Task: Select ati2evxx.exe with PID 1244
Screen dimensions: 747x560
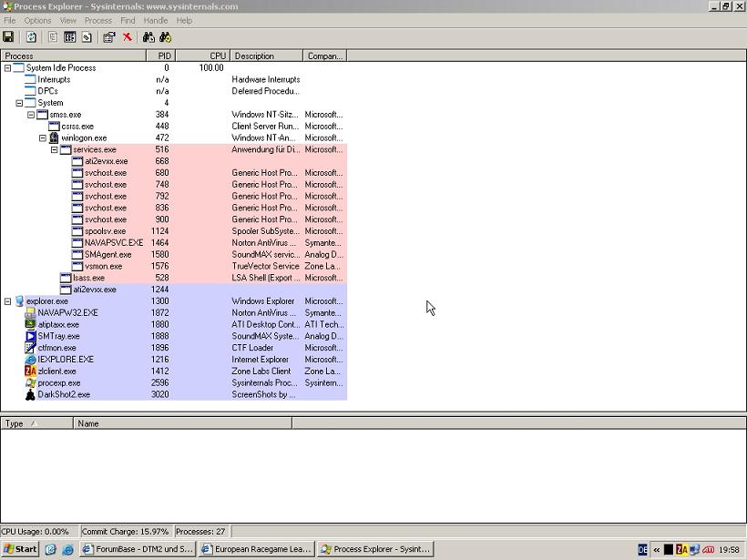Action: pyautogui.click(x=173, y=290)
